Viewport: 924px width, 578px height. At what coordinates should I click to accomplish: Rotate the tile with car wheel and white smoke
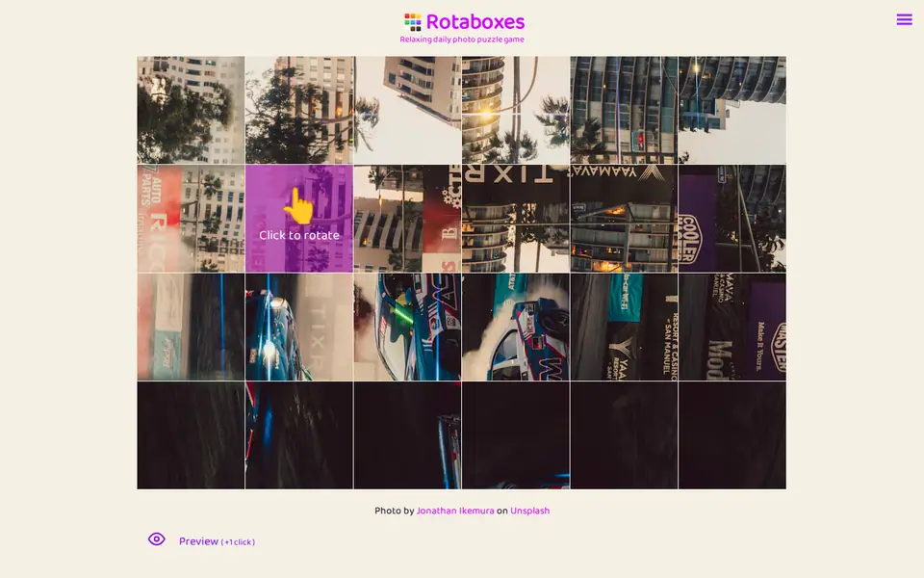516,327
